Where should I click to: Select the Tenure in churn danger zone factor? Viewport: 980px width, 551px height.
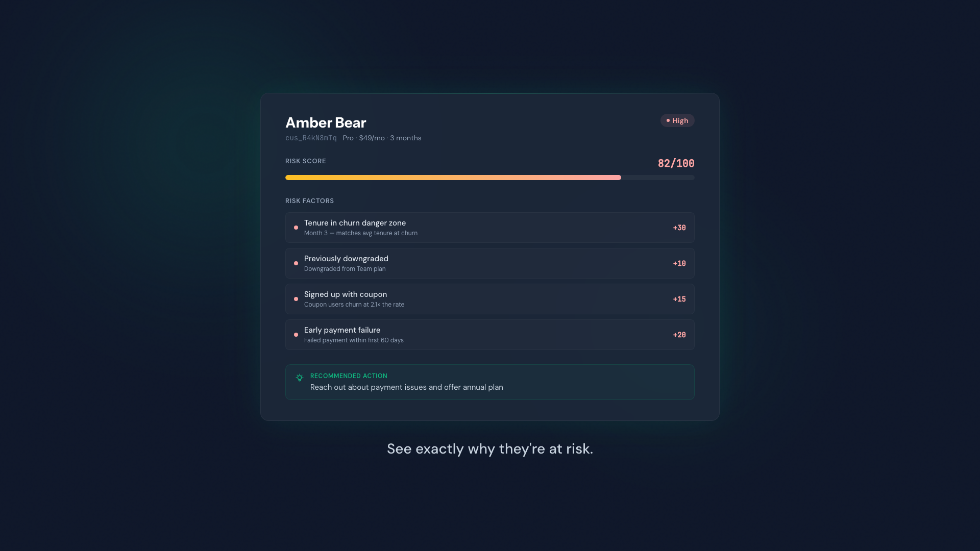pyautogui.click(x=490, y=228)
